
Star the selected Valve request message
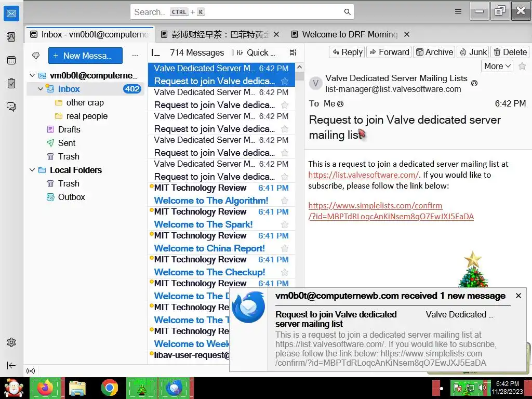pyautogui.click(x=285, y=81)
